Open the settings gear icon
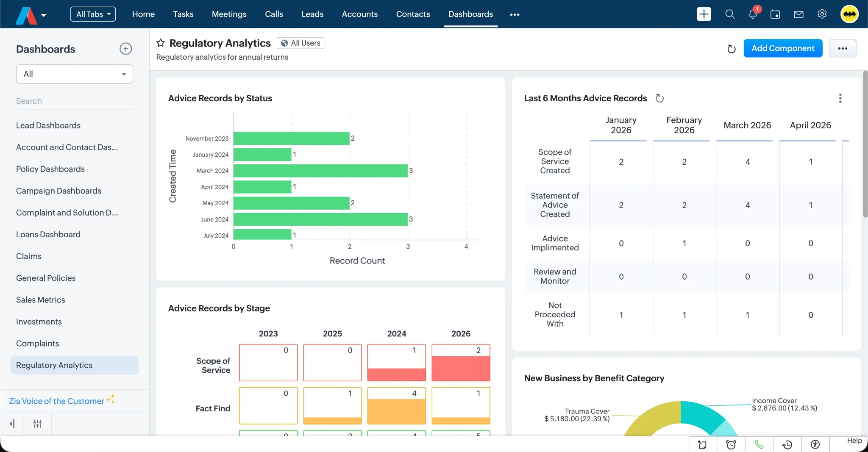The width and height of the screenshot is (868, 452). point(822,14)
